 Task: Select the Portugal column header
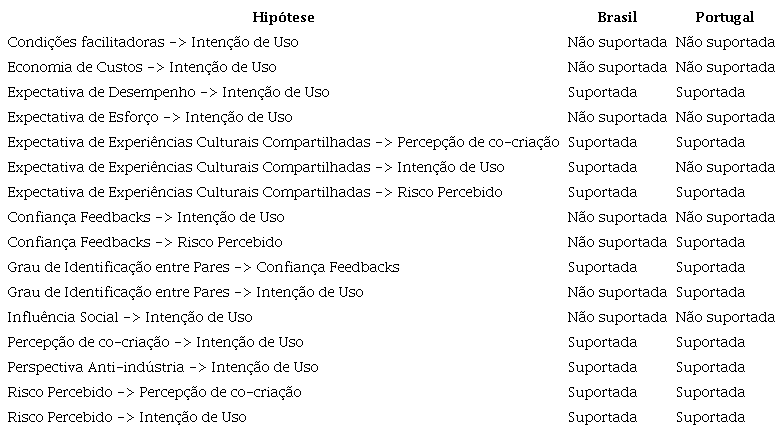pyautogui.click(x=725, y=17)
